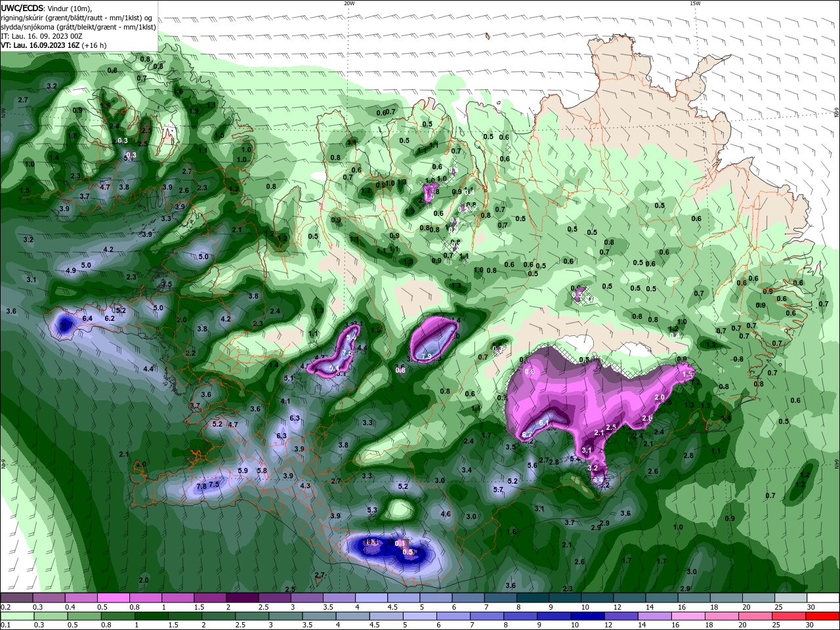The height and width of the screenshot is (630, 840).
Task: Click the 5.9 precipitation value on the map
Action: 243,471
